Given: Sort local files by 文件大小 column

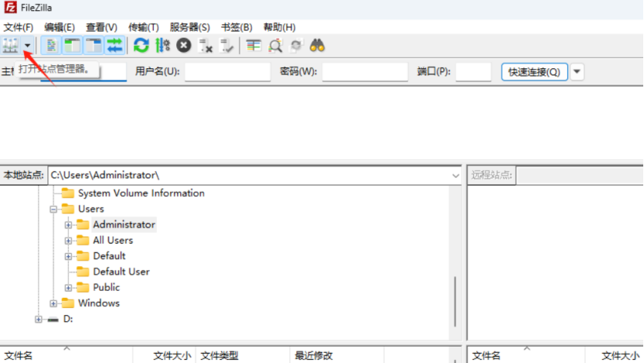Looking at the screenshot, I should (x=164, y=355).
